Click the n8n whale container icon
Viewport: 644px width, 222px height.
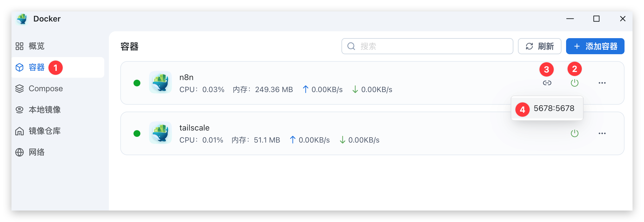tap(160, 82)
